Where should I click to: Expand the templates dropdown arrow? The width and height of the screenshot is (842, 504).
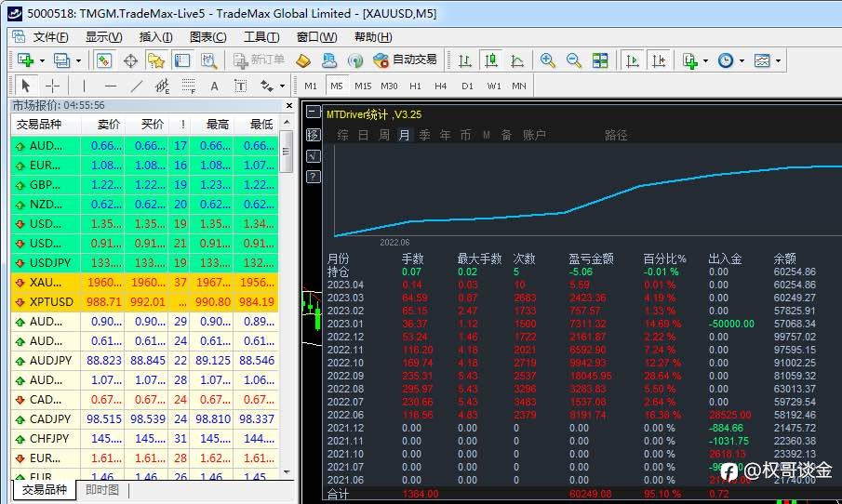[x=778, y=60]
